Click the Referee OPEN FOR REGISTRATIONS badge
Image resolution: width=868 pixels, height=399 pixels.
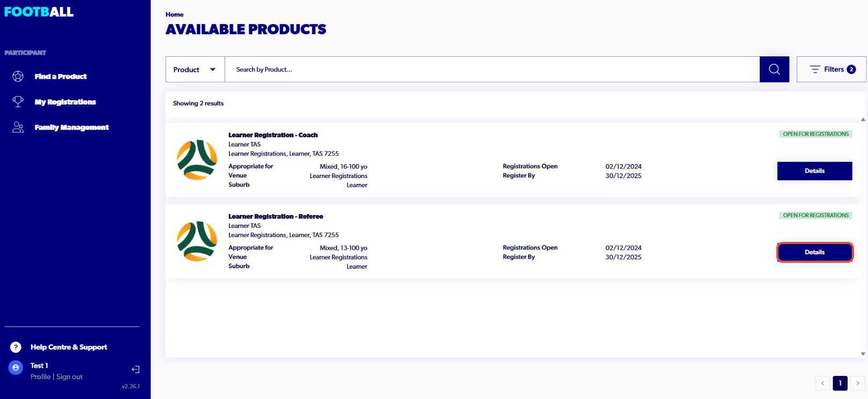(x=815, y=216)
